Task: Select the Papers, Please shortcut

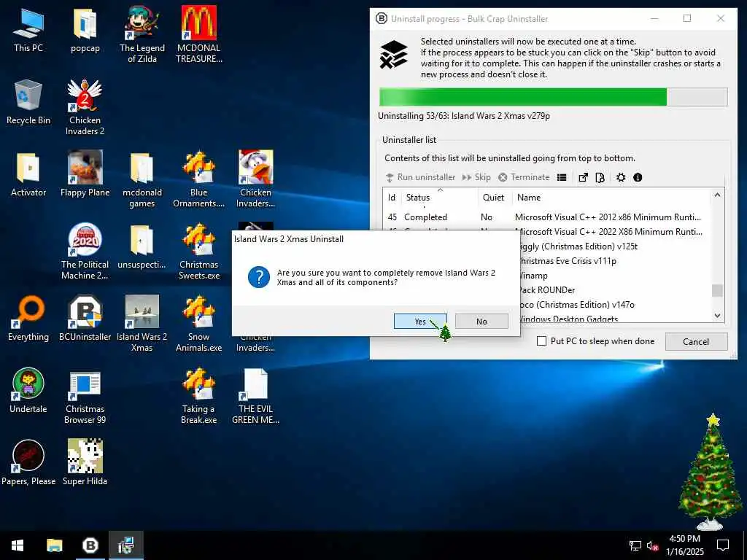Action: tap(28, 463)
